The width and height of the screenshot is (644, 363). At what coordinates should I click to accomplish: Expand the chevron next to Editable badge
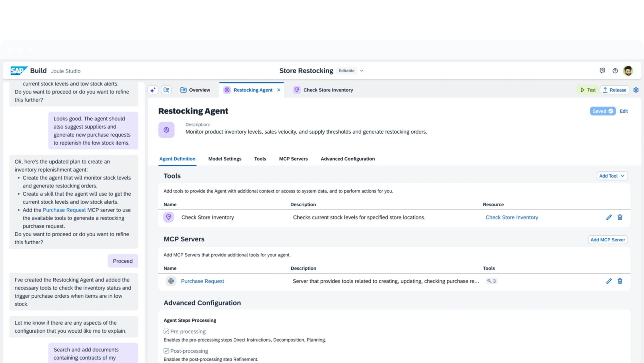(x=362, y=71)
